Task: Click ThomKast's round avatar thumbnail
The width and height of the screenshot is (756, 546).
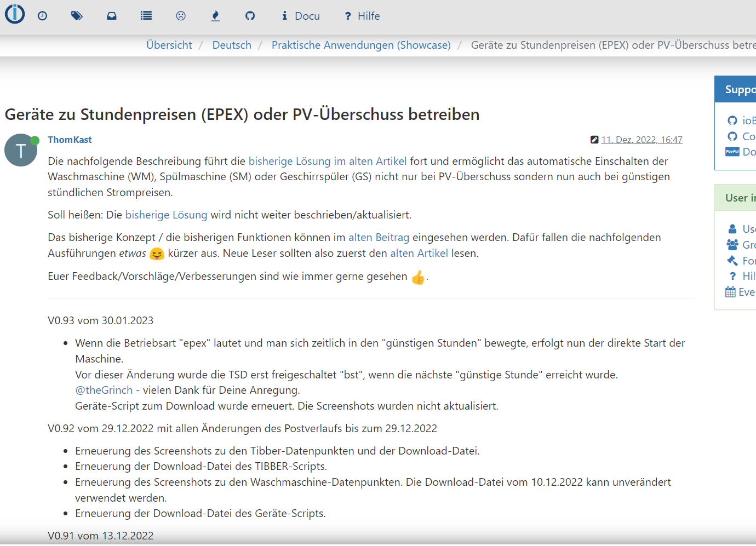Action: tap(21, 150)
